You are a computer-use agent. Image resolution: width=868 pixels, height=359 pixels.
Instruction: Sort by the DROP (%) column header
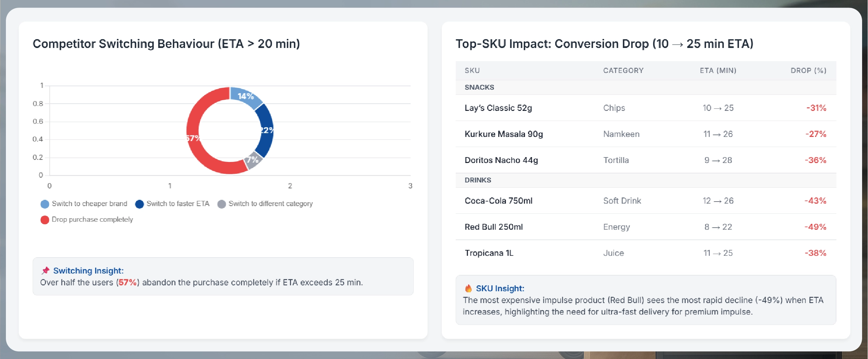[808, 71]
